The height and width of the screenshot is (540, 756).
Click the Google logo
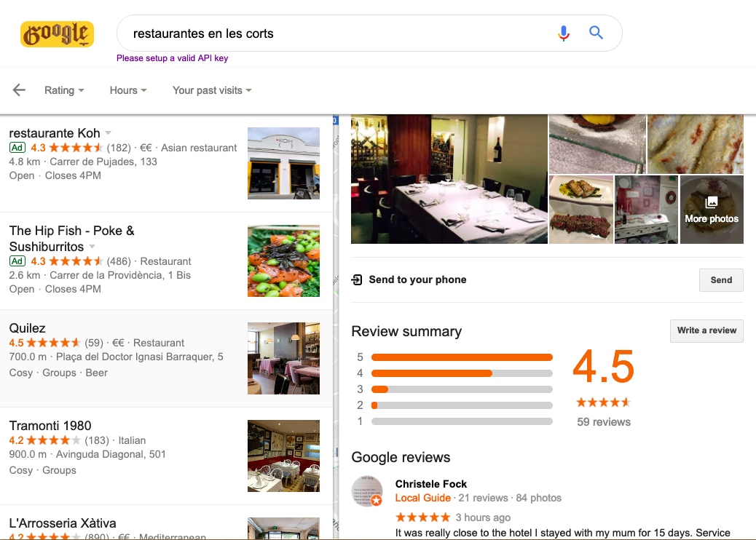pyautogui.click(x=57, y=33)
